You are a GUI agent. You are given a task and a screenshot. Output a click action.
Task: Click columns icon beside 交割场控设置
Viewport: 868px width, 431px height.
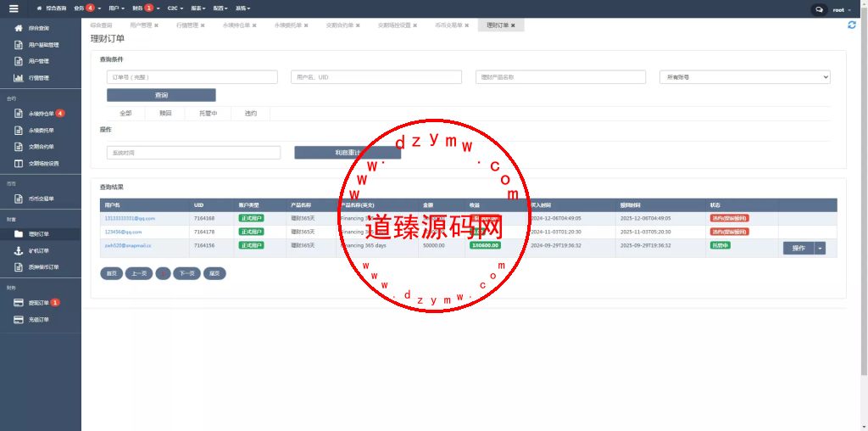tap(19, 164)
